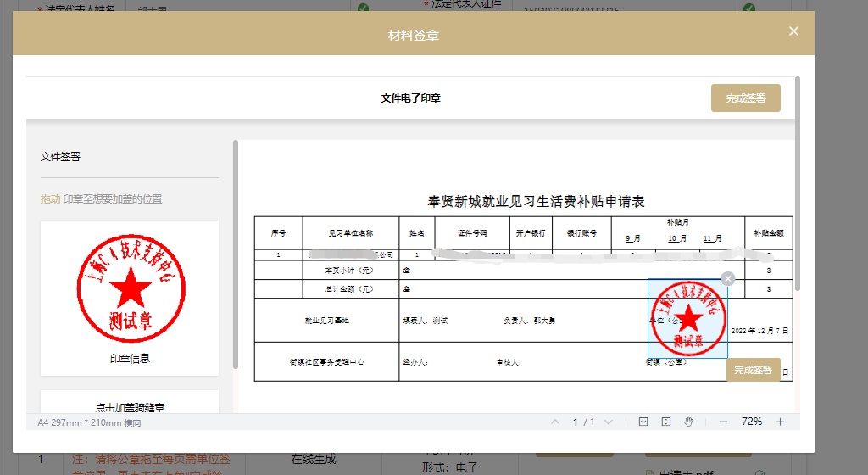The image size is (868, 475).
Task: Click the placed seal on the document
Action: (x=687, y=318)
